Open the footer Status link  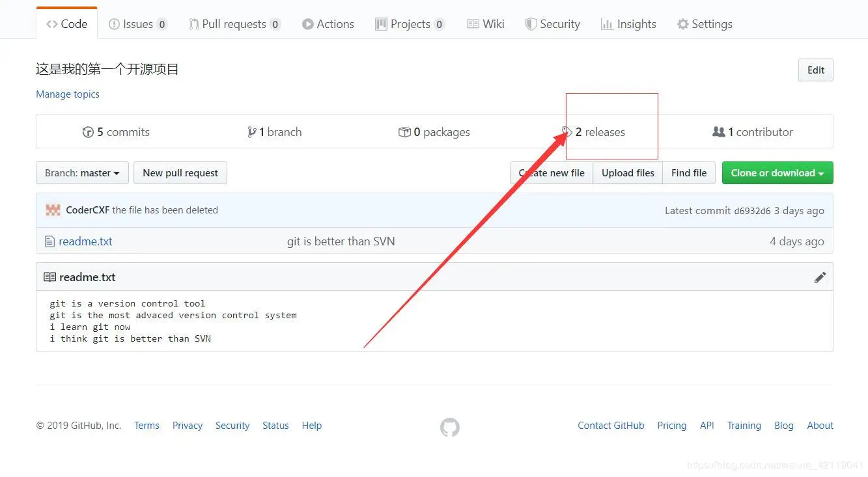click(x=275, y=426)
